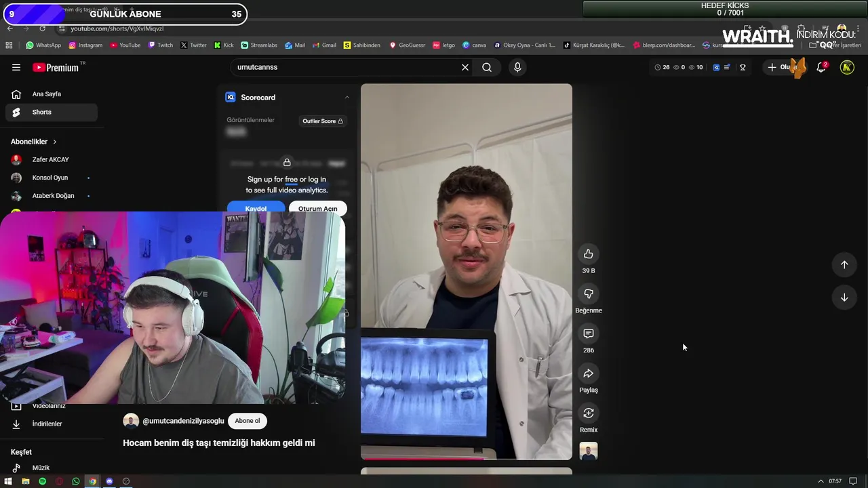Open the notifications bell
Image resolution: width=868 pixels, height=488 pixels.
point(821,67)
